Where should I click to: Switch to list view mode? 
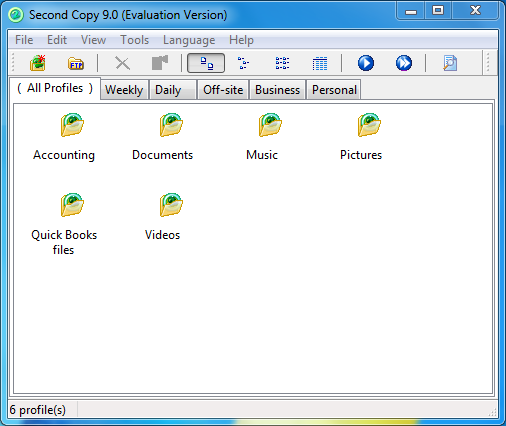click(x=282, y=63)
